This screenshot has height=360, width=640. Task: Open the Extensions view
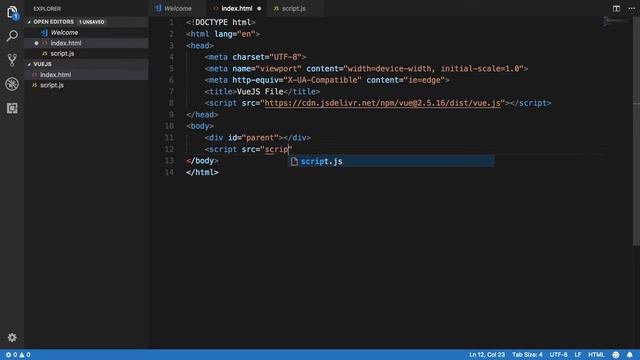[x=12, y=108]
